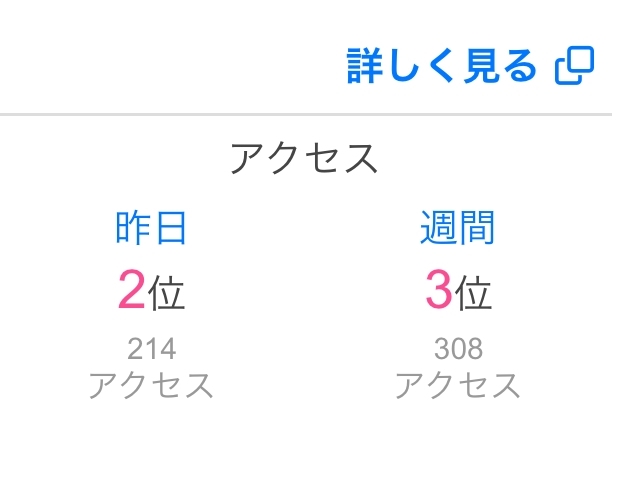Click the 位 character after pink 2
The height and width of the screenshot is (486, 638).
pyautogui.click(x=167, y=293)
